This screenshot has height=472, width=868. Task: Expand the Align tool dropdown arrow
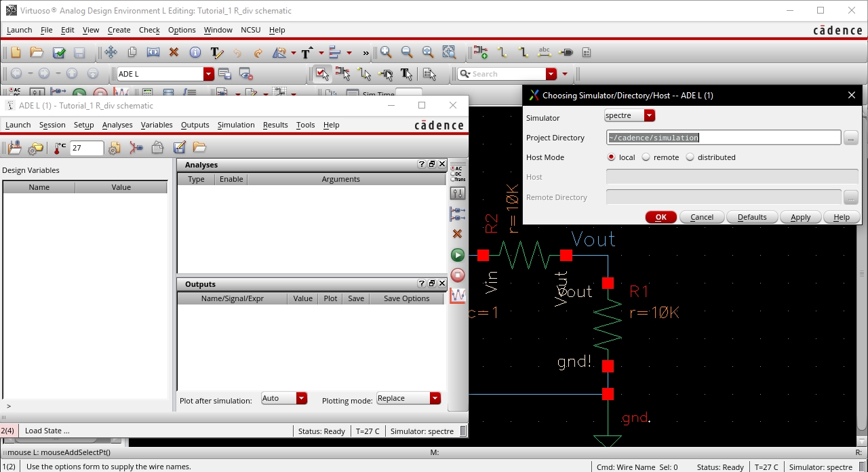click(349, 53)
